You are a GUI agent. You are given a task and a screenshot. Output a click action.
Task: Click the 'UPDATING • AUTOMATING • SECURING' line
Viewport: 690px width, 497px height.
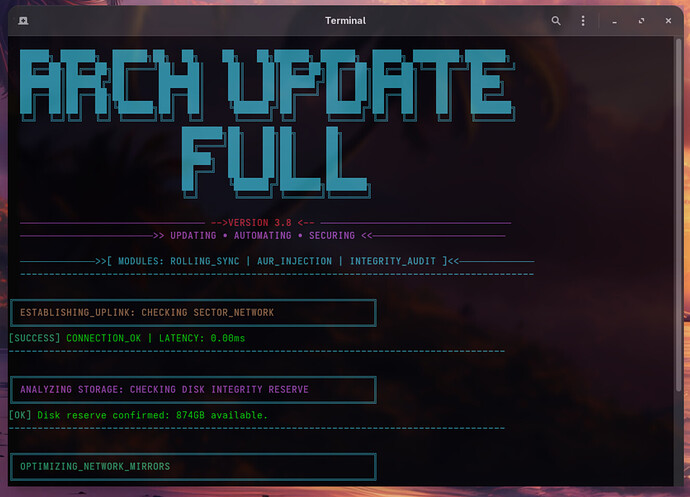tap(262, 236)
